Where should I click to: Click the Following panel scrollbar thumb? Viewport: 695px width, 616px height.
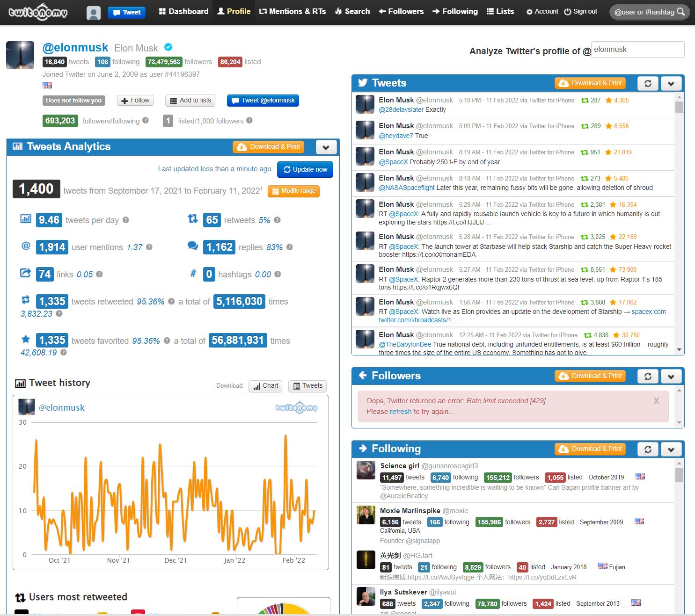(679, 475)
